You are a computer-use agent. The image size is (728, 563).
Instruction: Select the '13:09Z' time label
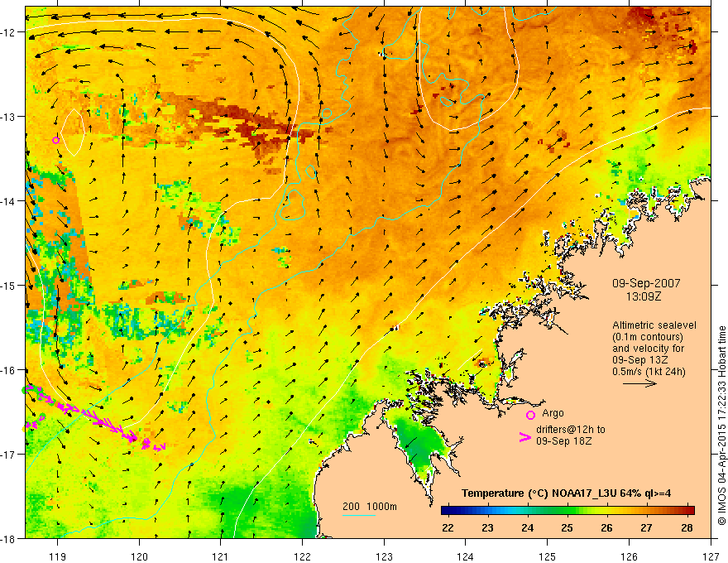(643, 296)
